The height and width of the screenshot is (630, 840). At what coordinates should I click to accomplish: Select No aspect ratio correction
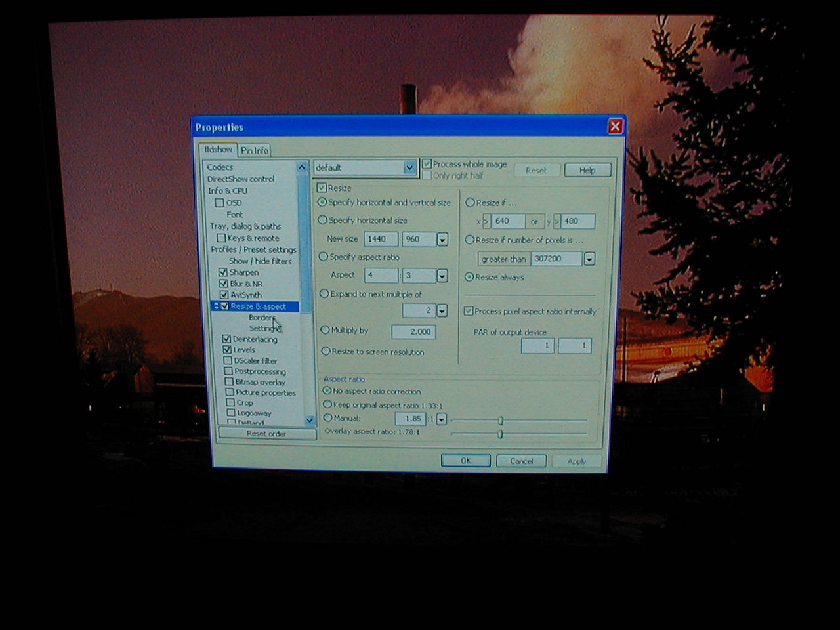pyautogui.click(x=327, y=390)
